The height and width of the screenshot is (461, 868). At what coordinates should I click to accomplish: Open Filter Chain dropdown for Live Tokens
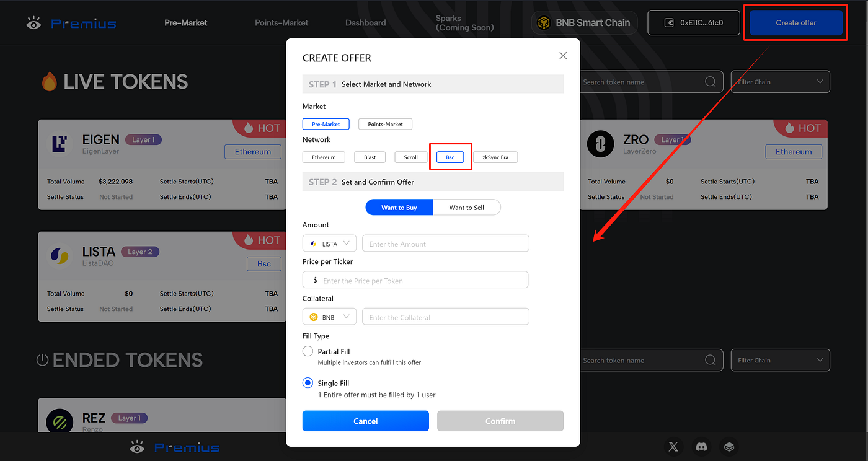click(x=780, y=82)
